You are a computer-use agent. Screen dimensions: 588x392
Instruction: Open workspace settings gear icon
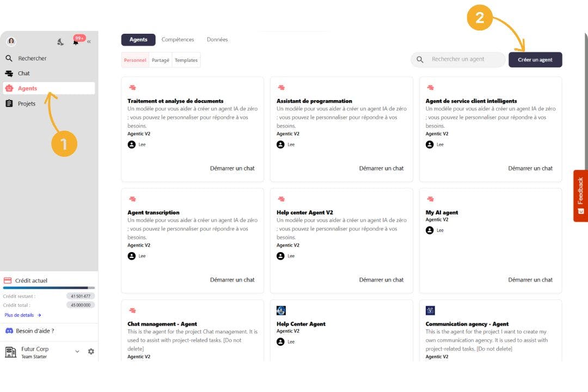(x=91, y=352)
